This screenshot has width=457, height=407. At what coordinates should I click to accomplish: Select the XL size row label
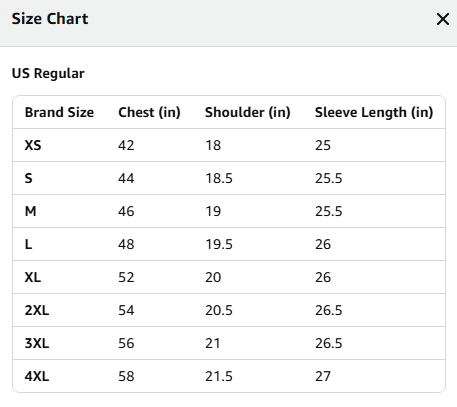(x=33, y=277)
